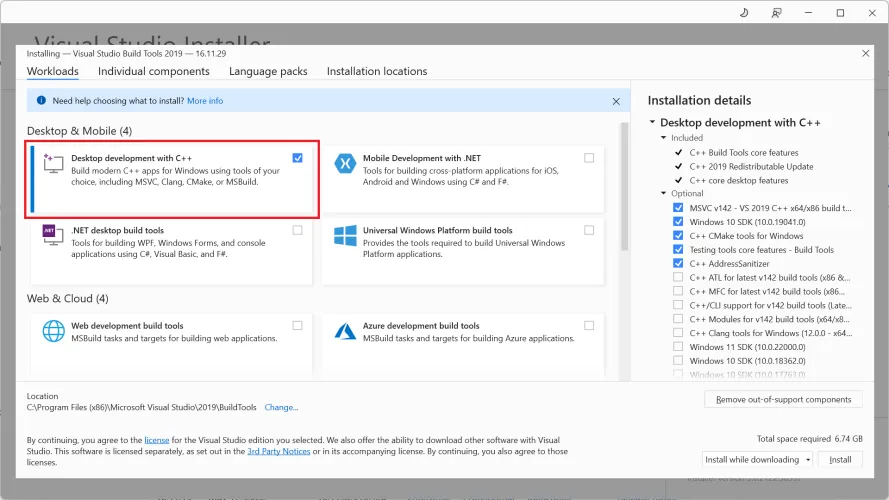The image size is (889, 500).
Task: Click the Mobile Development with .NET icon
Action: click(345, 165)
